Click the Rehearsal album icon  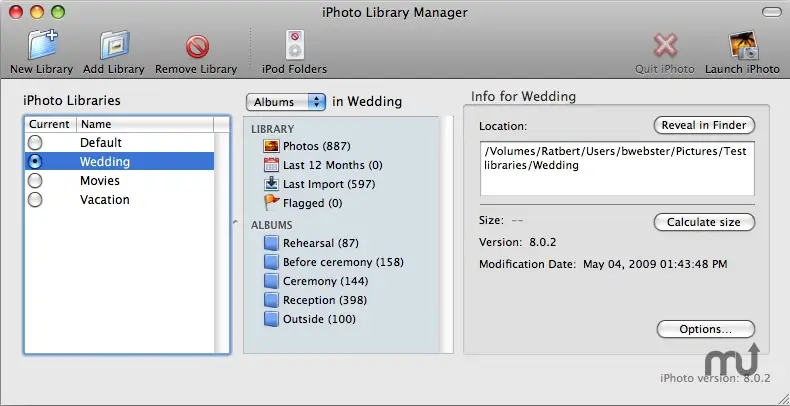pyautogui.click(x=271, y=243)
